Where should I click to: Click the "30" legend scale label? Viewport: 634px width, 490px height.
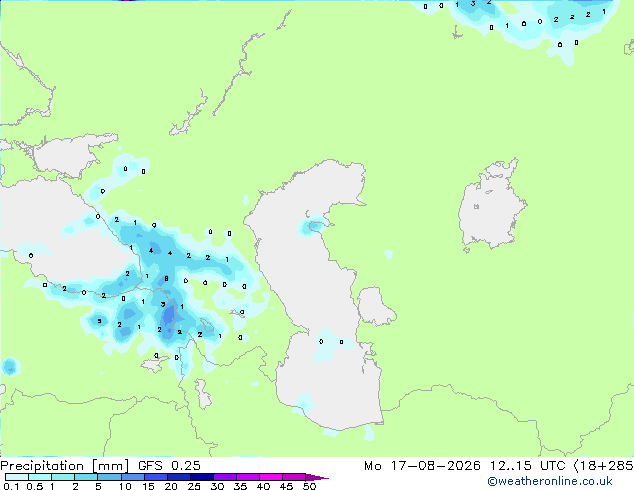[217, 486]
